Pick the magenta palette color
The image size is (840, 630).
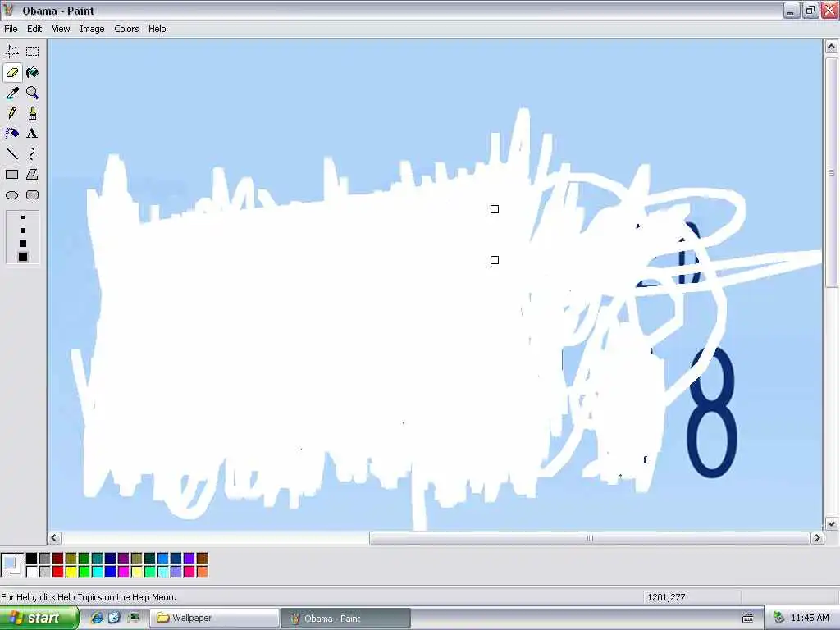pos(123,572)
